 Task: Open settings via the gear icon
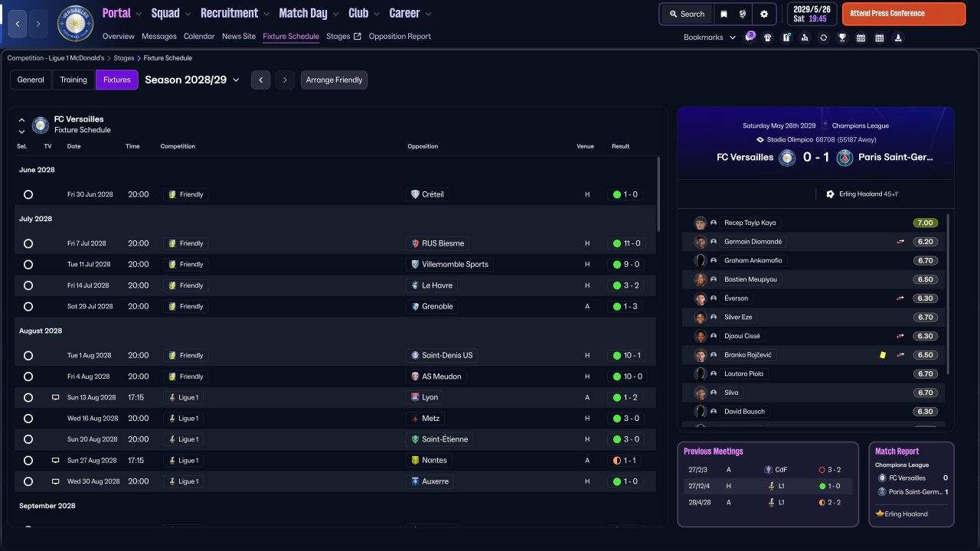(x=764, y=14)
